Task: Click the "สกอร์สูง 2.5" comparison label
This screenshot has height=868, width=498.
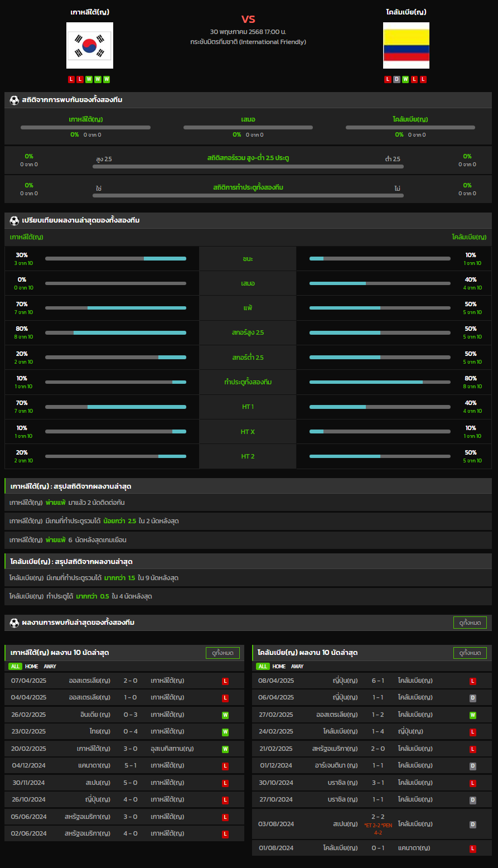Action: [248, 332]
